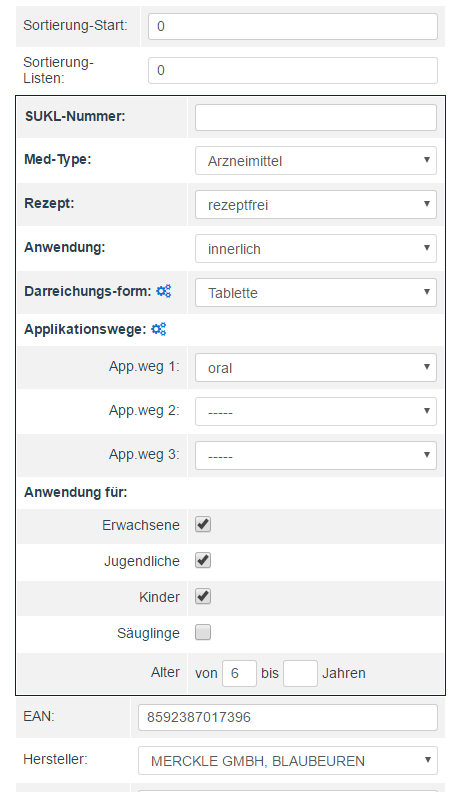Open the Rezept dropdown showing rezeptfrei
This screenshot has height=792, width=454.
pyautogui.click(x=316, y=205)
